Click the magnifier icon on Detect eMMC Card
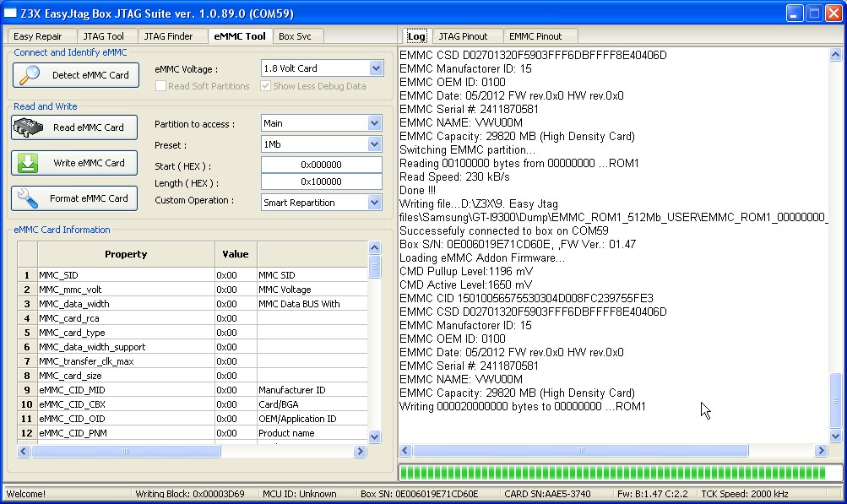The height and width of the screenshot is (504, 847). pos(30,75)
